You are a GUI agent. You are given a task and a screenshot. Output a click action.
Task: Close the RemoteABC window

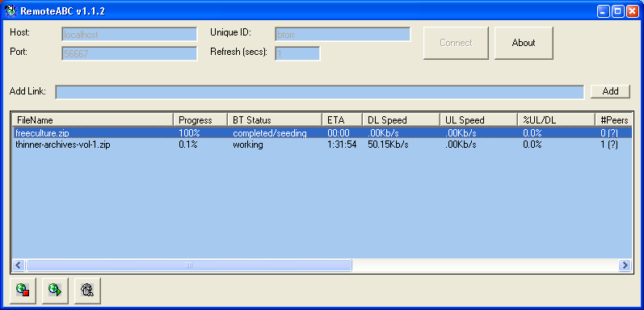tap(632, 11)
